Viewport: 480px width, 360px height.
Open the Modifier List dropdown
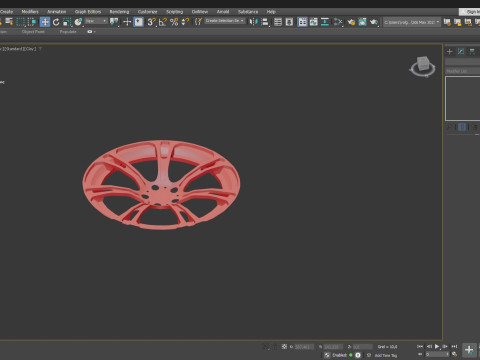(x=463, y=71)
